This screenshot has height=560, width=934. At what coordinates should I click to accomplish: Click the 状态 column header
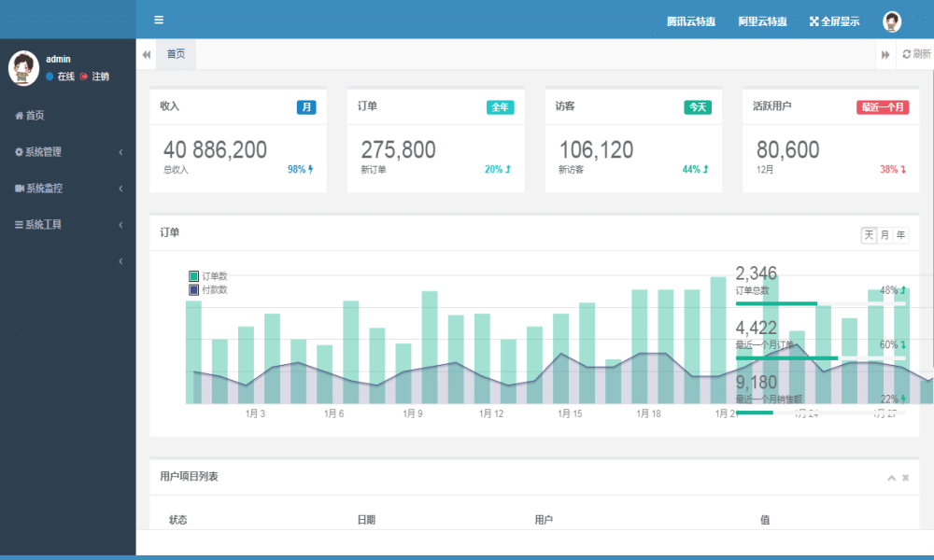178,520
